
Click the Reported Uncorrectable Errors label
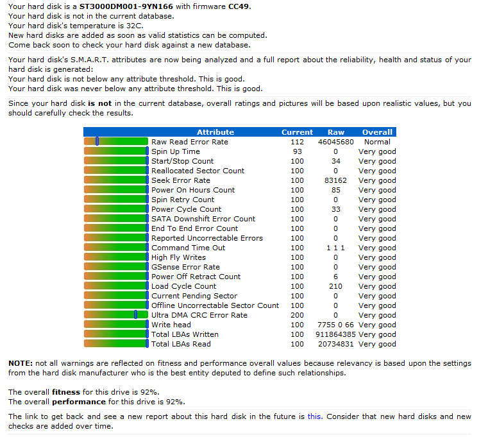[x=207, y=238]
